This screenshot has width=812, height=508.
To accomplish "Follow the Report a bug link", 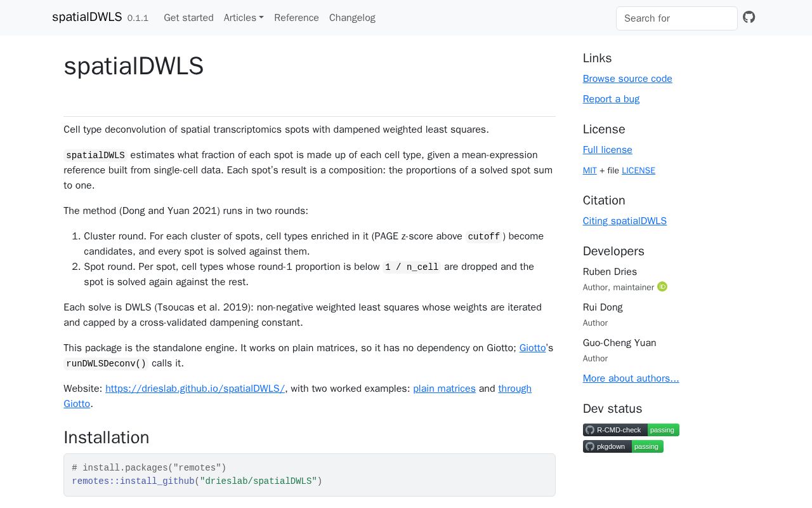I will pyautogui.click(x=611, y=99).
